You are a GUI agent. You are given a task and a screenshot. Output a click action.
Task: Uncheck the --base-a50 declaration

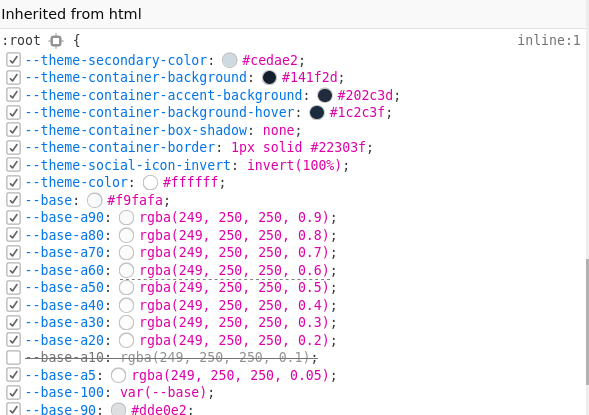click(x=14, y=287)
